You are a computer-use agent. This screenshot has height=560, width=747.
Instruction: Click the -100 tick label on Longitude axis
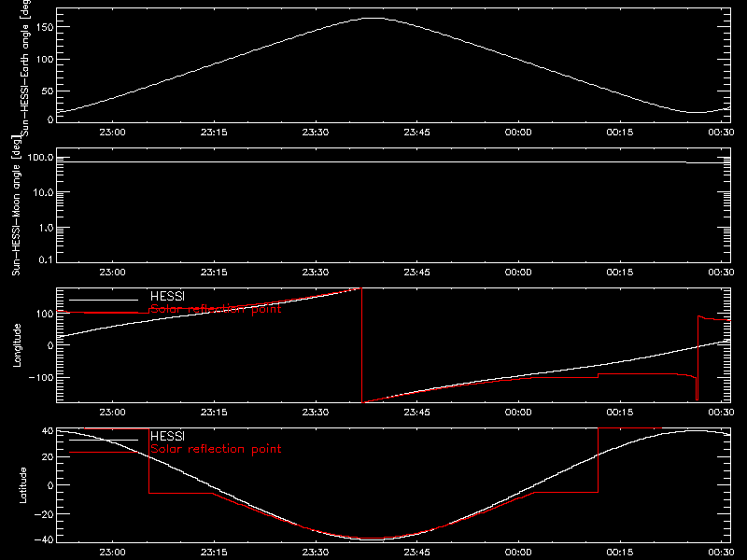(41, 377)
